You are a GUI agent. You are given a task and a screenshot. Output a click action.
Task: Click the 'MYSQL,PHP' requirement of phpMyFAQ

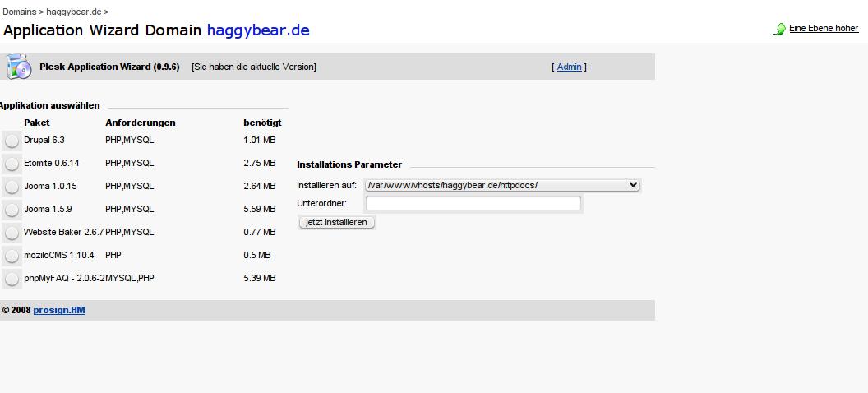click(130, 278)
